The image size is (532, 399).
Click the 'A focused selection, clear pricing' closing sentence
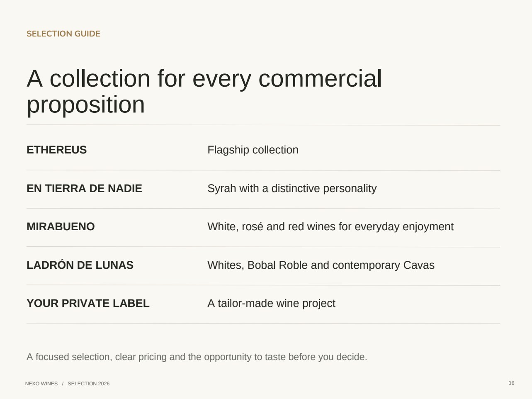click(x=197, y=357)
